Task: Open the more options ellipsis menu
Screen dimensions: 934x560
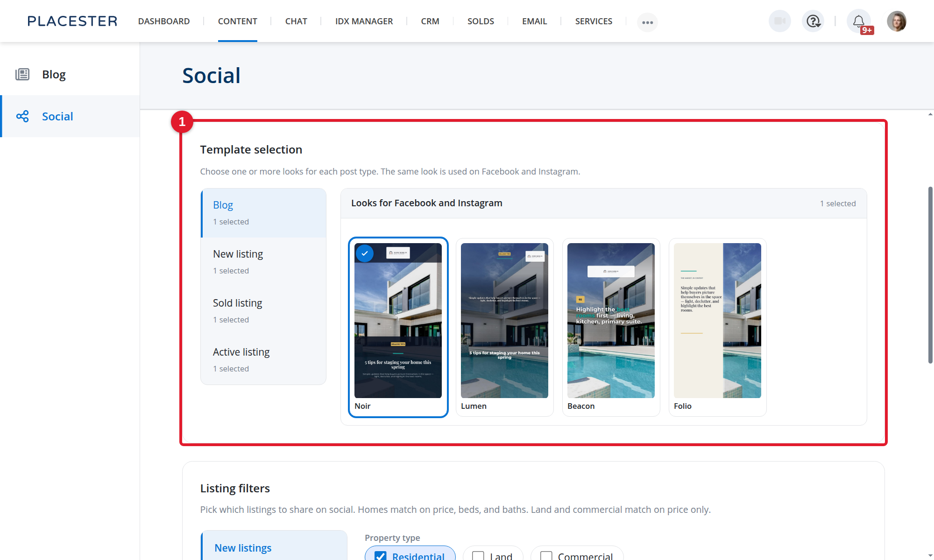Action: pyautogui.click(x=647, y=22)
